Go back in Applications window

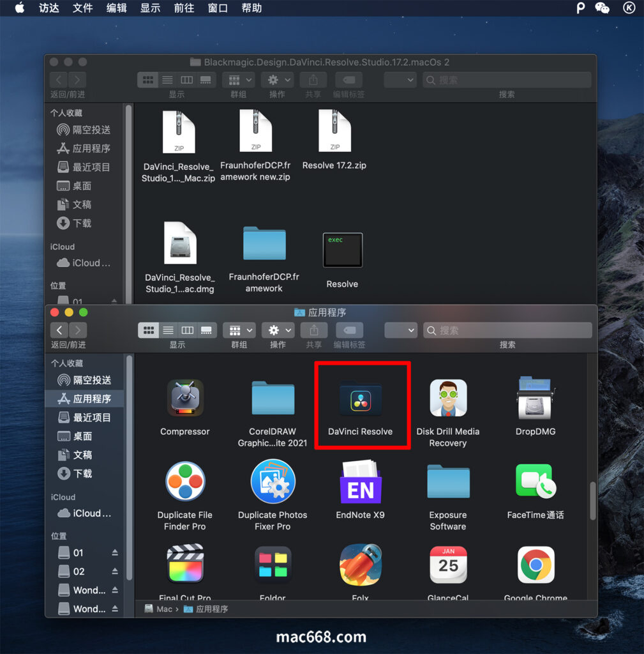59,330
